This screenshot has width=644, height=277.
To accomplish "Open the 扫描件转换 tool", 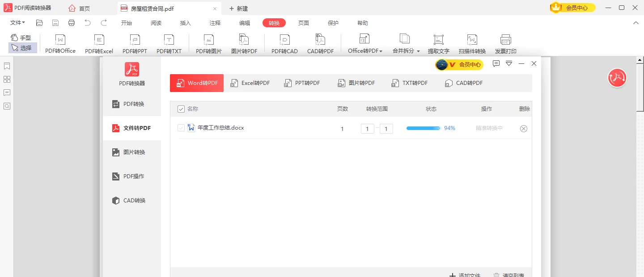I will pos(472,44).
